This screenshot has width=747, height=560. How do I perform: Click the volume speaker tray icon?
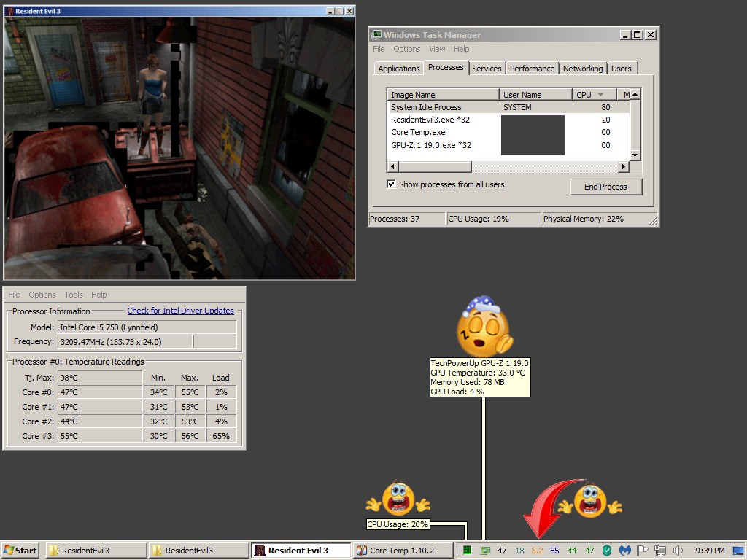(x=678, y=551)
